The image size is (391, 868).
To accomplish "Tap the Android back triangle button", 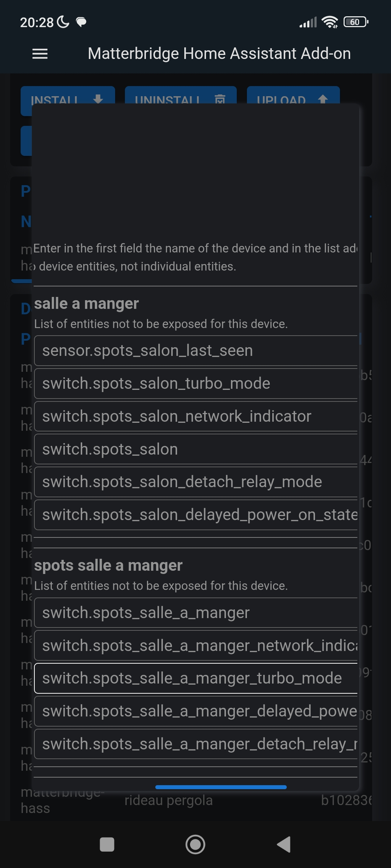I will click(x=284, y=844).
